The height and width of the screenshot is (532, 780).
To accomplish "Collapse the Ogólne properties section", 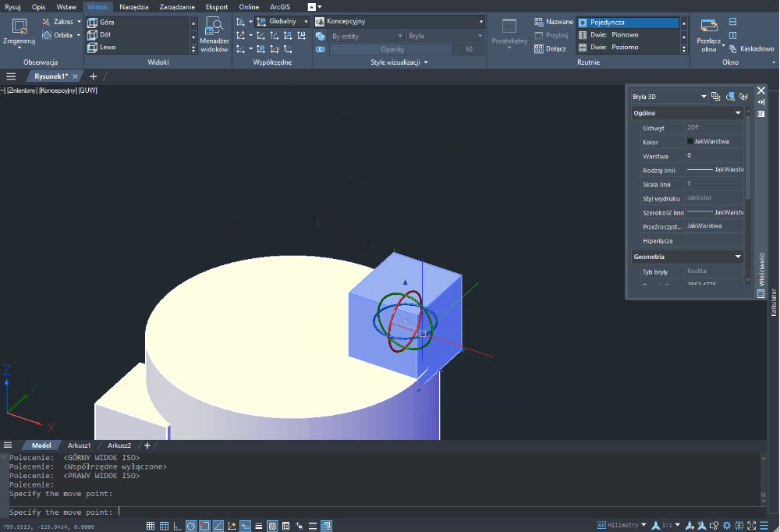I will pos(738,113).
